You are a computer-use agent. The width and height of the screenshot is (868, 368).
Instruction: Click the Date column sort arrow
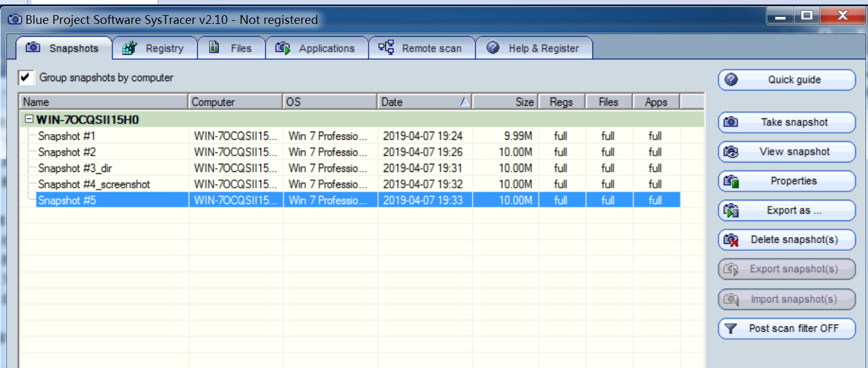click(464, 102)
